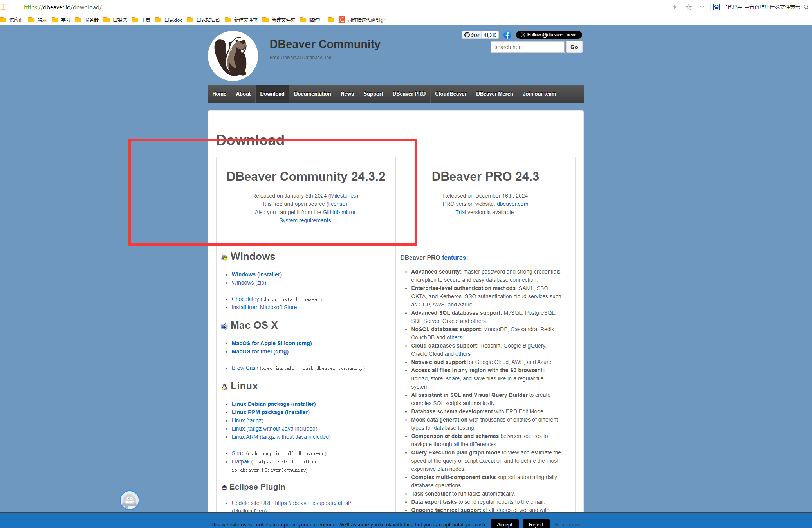Open the CloudBeaver nav tab
The height and width of the screenshot is (528, 812).
point(451,94)
